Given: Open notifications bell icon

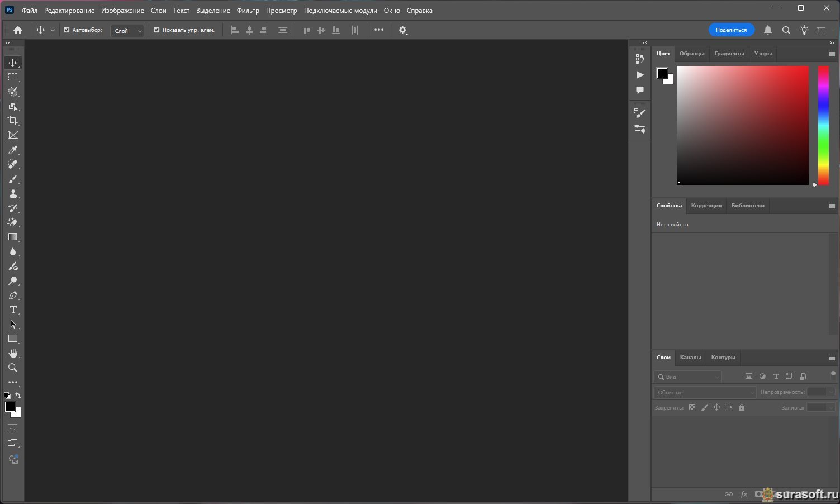Looking at the screenshot, I should 768,30.
